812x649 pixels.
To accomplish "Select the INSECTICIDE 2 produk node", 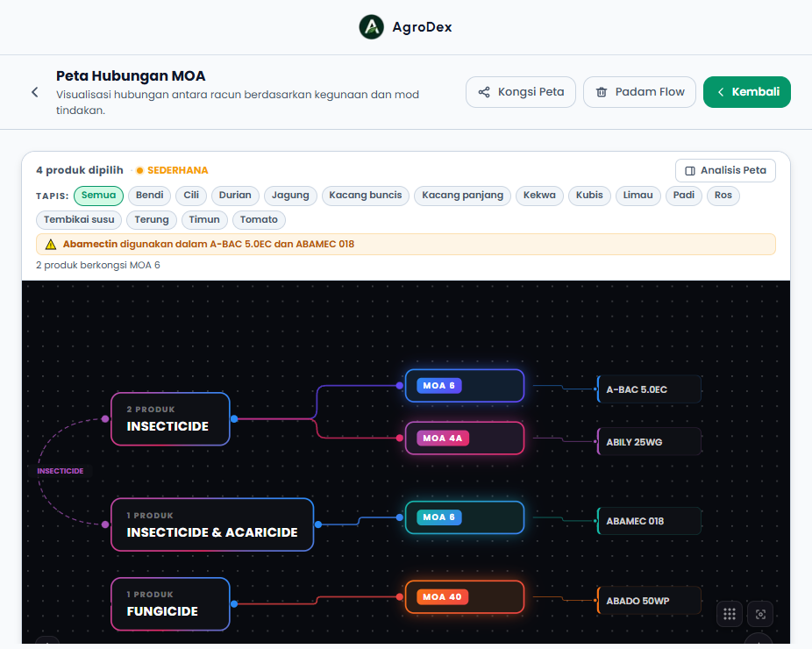I will click(x=170, y=419).
